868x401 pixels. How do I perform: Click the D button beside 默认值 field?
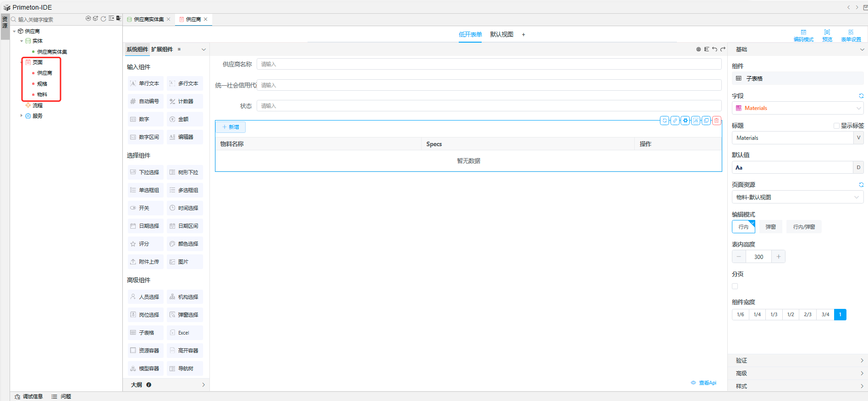click(x=858, y=168)
